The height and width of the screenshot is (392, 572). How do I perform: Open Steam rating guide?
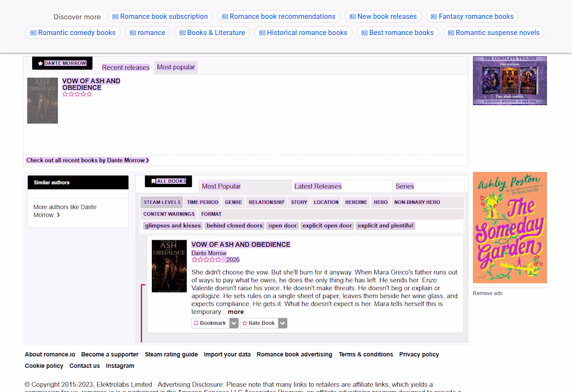tap(171, 355)
